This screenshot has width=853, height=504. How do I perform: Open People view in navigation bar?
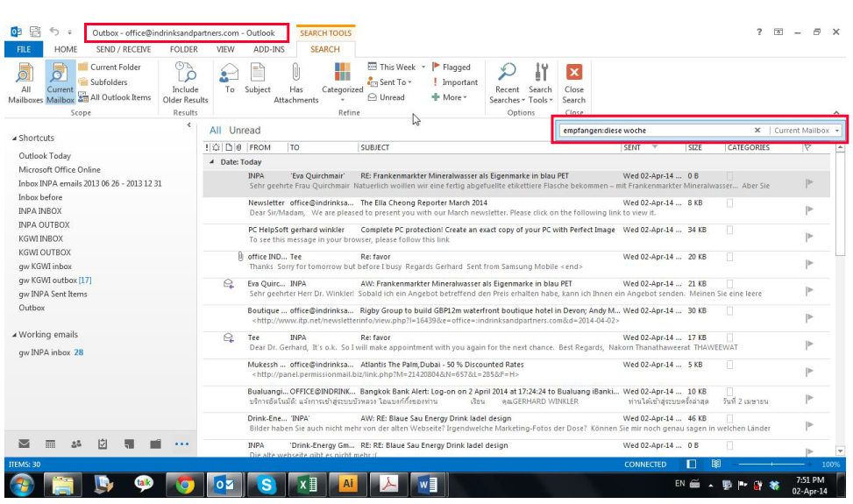[x=76, y=444]
